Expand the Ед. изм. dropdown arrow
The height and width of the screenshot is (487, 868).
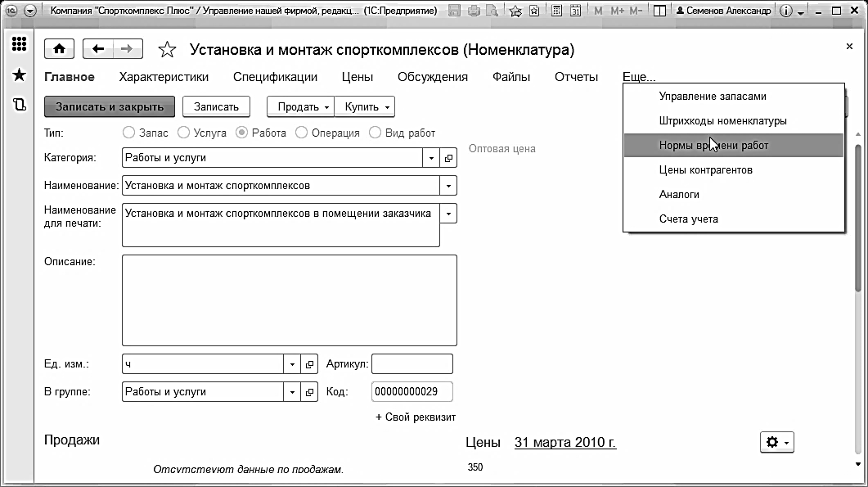[x=292, y=364]
